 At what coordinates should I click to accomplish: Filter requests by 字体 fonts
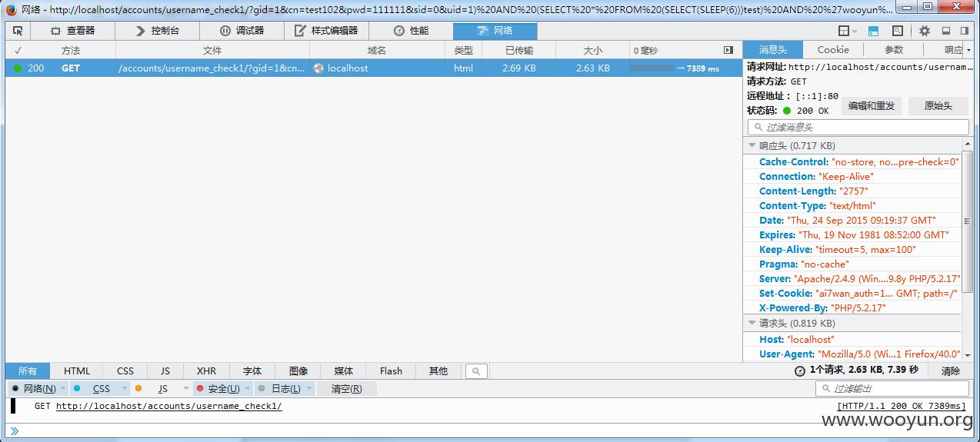(x=252, y=371)
